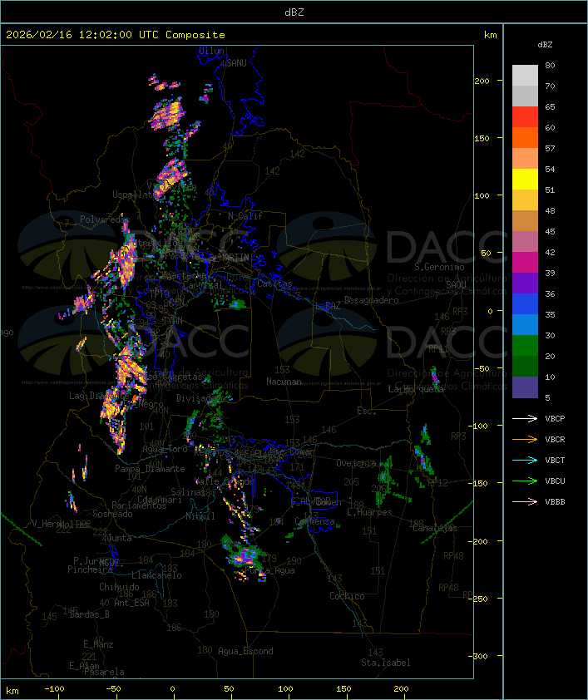Click the northern storm cell above Uspallata
Viewport: 588px width, 700px height.
167,114
